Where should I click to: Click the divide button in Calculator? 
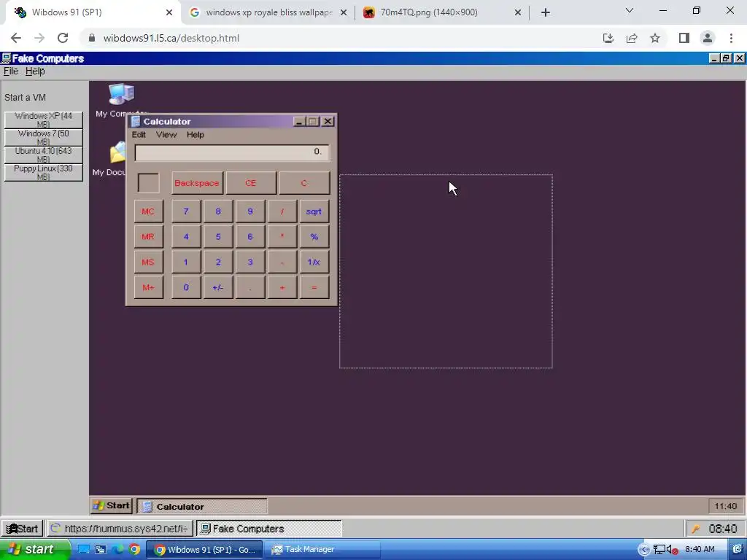pyautogui.click(x=282, y=211)
